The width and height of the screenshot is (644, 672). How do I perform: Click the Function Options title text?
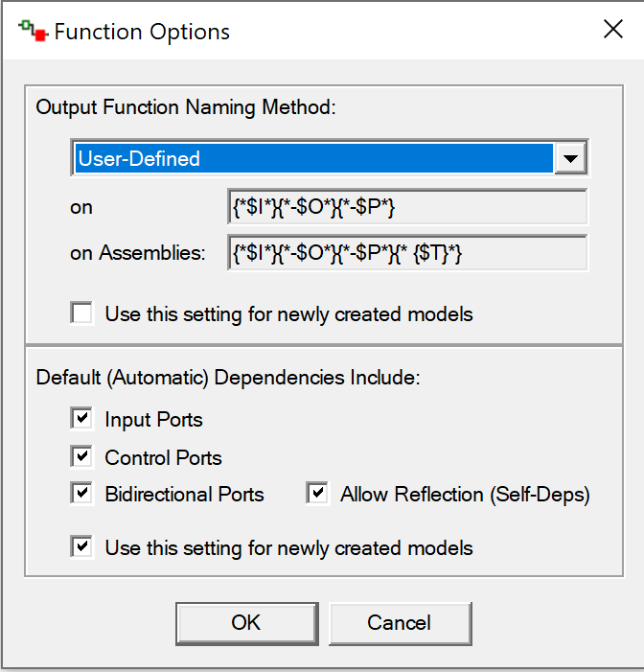tap(142, 32)
